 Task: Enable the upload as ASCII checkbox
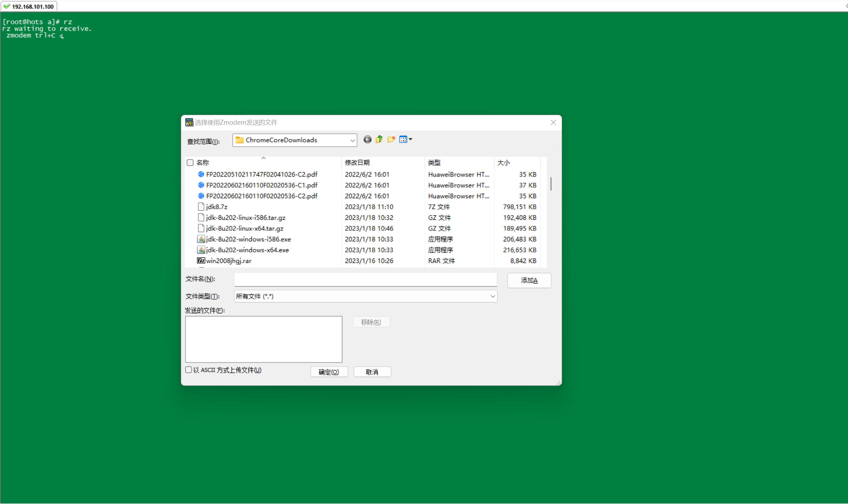189,370
